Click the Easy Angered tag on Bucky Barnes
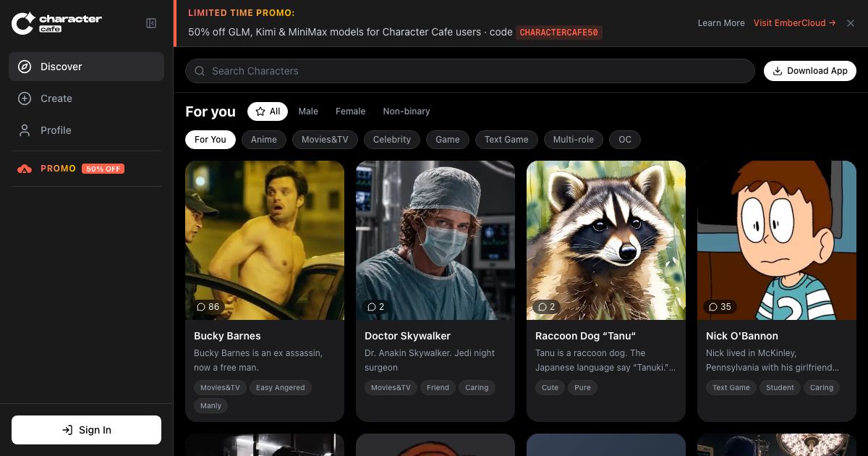Screen dimensions: 868x456 click(281, 388)
